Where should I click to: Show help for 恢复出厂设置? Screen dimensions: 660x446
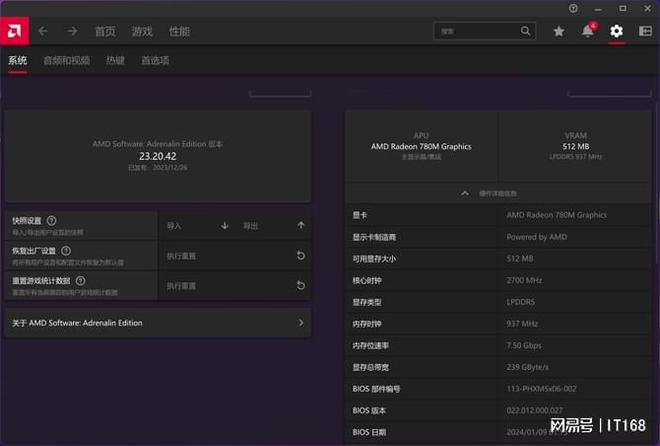click(x=66, y=251)
